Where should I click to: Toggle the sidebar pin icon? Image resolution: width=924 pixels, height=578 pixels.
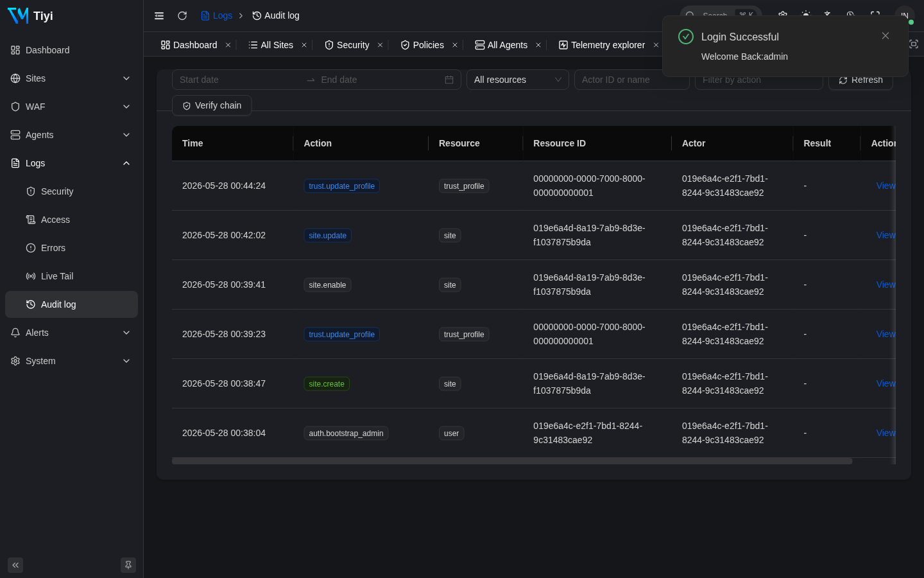128,565
